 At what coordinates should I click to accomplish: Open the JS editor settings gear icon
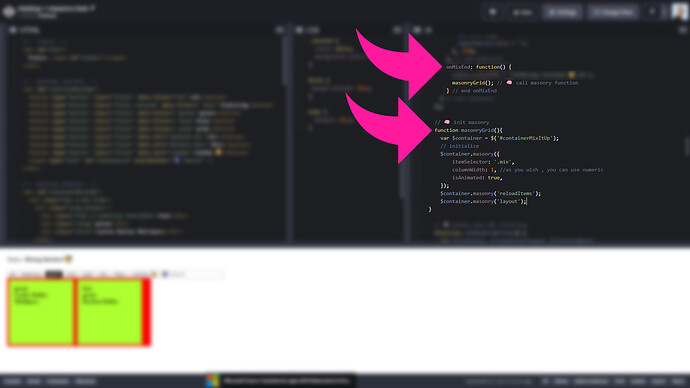(x=417, y=30)
